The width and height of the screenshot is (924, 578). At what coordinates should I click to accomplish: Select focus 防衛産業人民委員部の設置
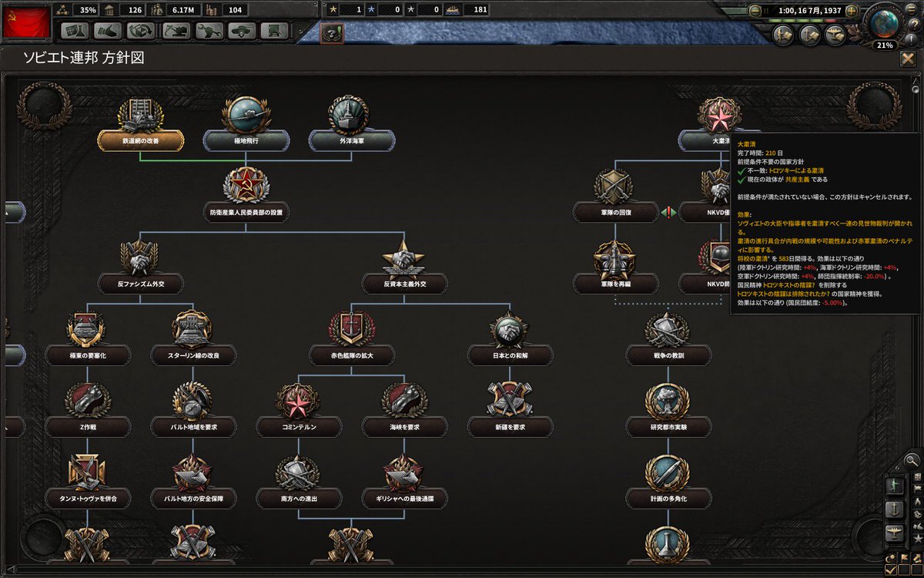pos(246,212)
